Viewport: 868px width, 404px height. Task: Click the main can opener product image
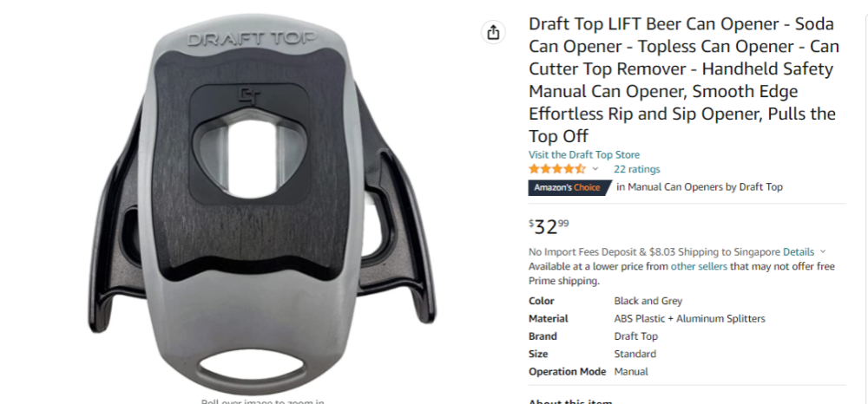click(x=262, y=205)
